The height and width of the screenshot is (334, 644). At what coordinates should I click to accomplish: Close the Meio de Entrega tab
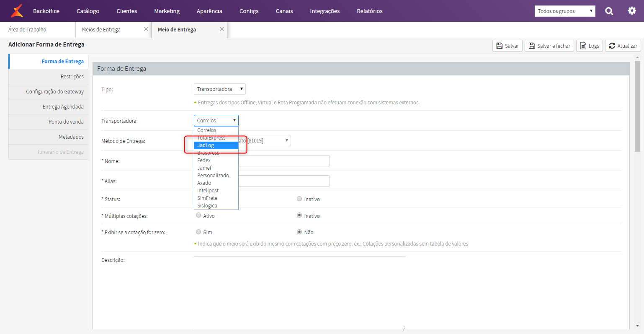tap(222, 29)
